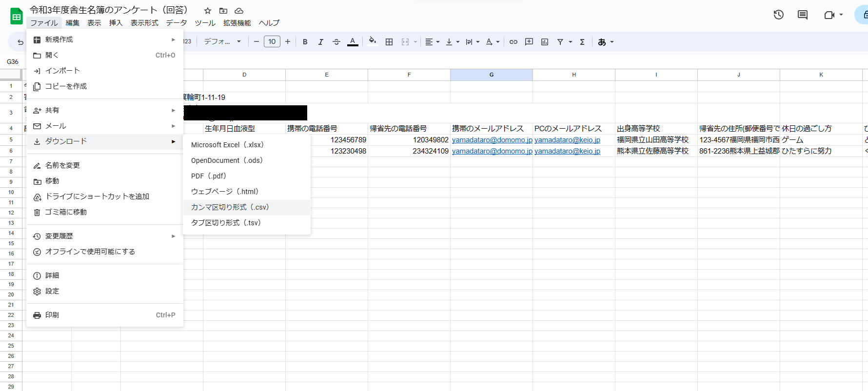Click the name box showing G36
This screenshot has width=868, height=391.
[13, 61]
